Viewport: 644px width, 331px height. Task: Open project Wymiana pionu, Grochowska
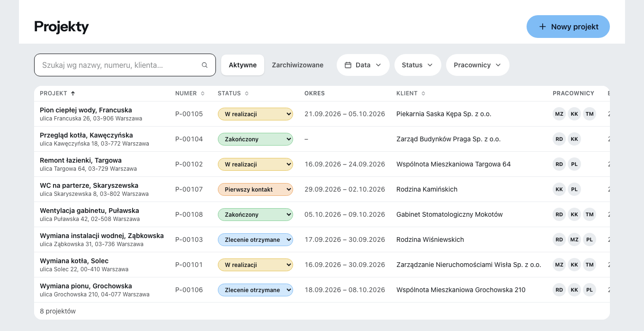[x=86, y=286]
